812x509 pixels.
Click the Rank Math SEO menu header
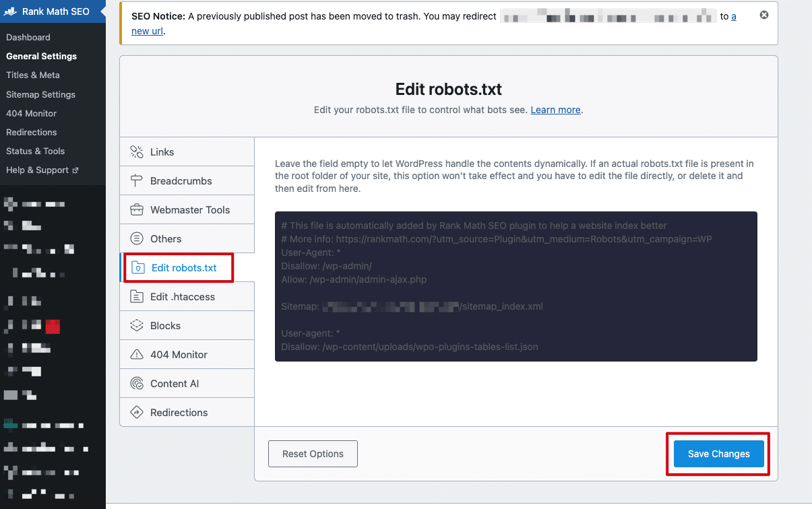[x=53, y=11]
